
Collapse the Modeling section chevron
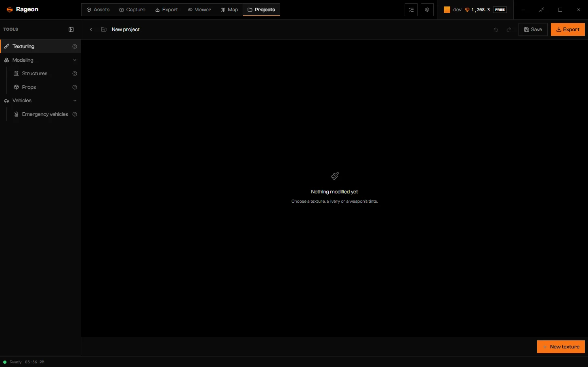point(75,60)
